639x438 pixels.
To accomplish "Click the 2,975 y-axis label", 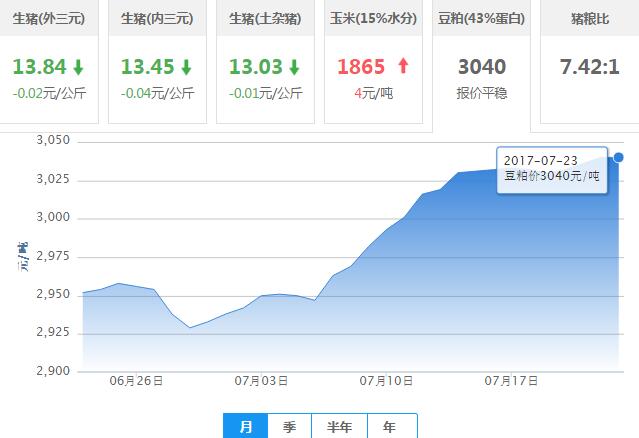I will (x=53, y=256).
